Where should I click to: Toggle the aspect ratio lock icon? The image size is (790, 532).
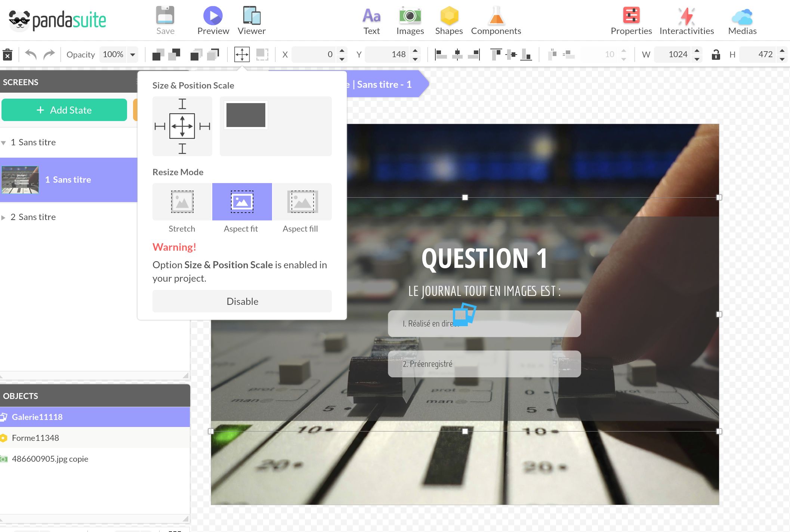click(715, 55)
